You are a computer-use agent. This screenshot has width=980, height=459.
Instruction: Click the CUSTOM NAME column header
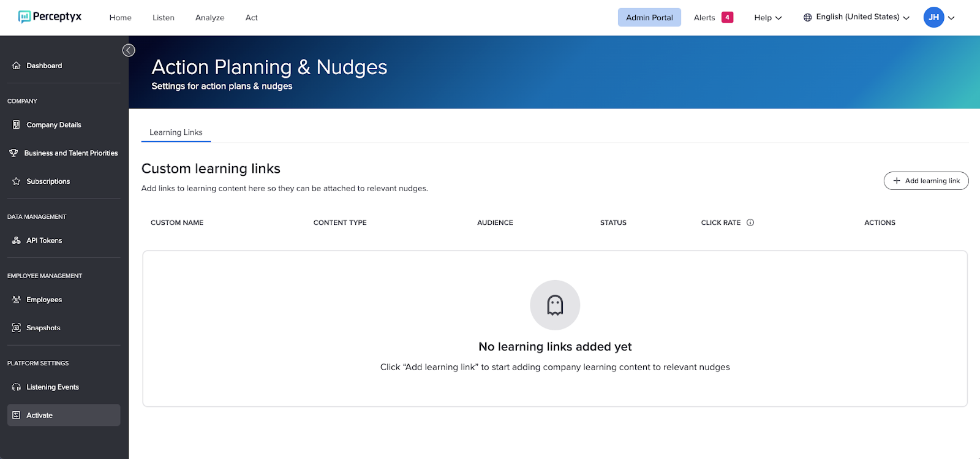coord(177,222)
